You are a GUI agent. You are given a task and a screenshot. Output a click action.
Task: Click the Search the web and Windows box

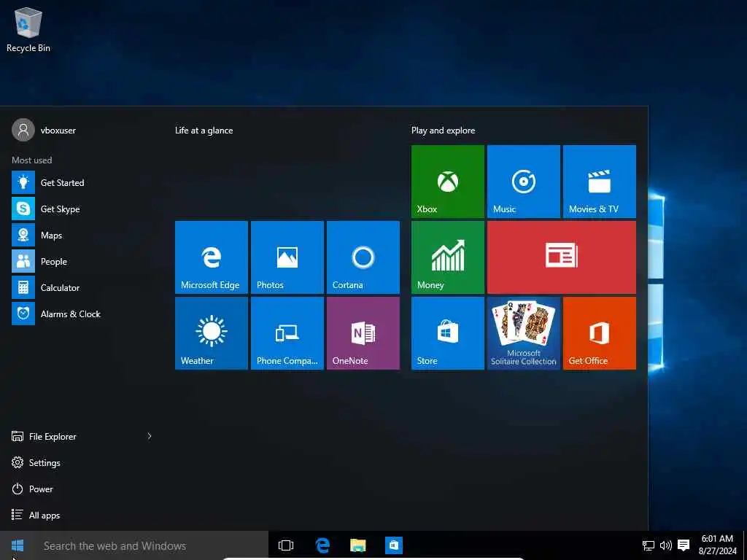(152, 545)
